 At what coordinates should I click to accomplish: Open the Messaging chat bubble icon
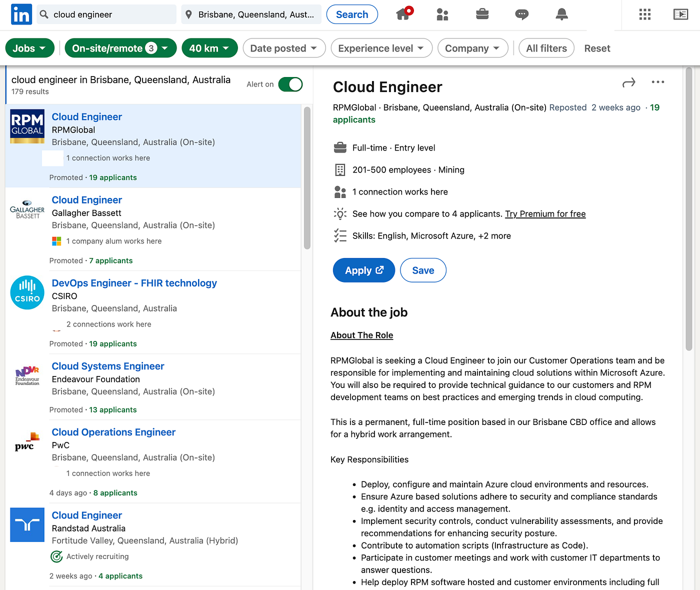click(x=521, y=14)
